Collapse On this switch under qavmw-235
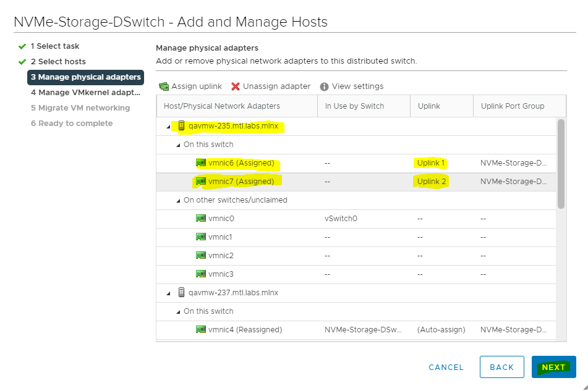The height and width of the screenshot is (391, 588). pos(178,145)
